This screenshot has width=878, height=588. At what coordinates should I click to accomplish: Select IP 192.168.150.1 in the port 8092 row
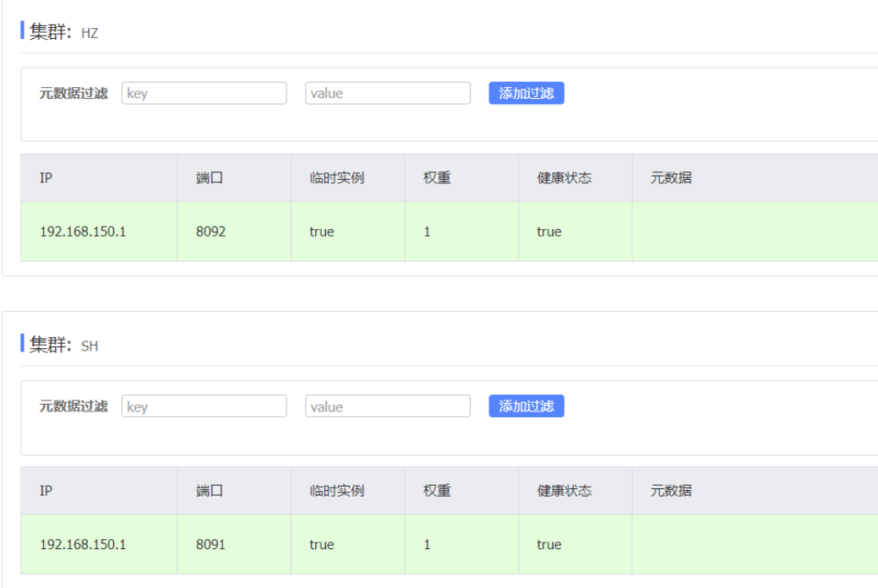(83, 231)
